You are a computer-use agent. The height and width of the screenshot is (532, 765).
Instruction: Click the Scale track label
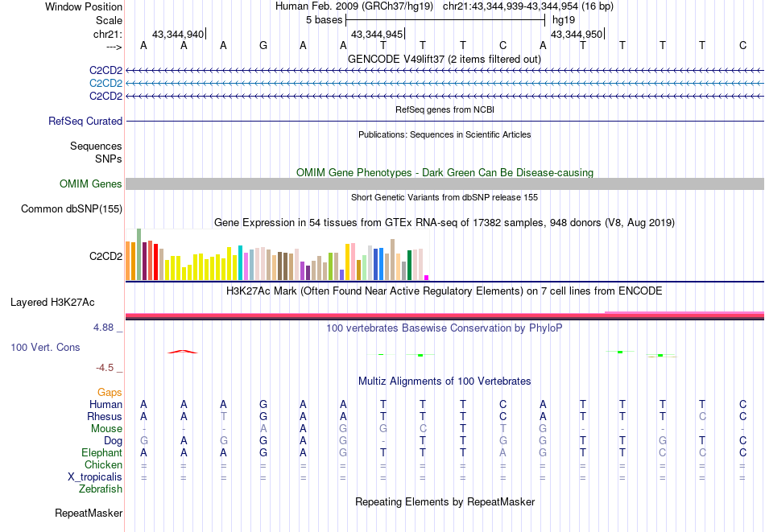tap(109, 20)
